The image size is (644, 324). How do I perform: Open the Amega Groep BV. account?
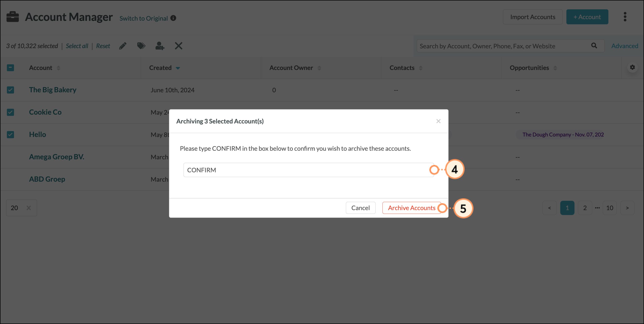[57, 157]
